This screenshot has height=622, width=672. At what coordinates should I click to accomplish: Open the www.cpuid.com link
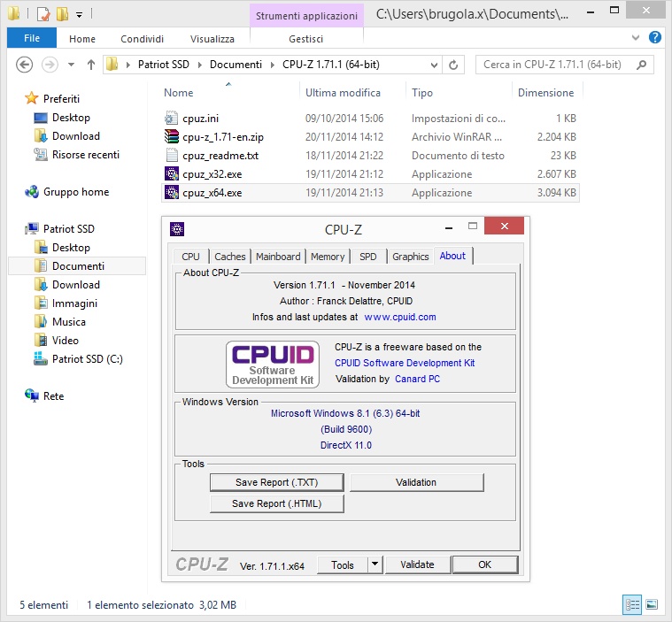(400, 317)
